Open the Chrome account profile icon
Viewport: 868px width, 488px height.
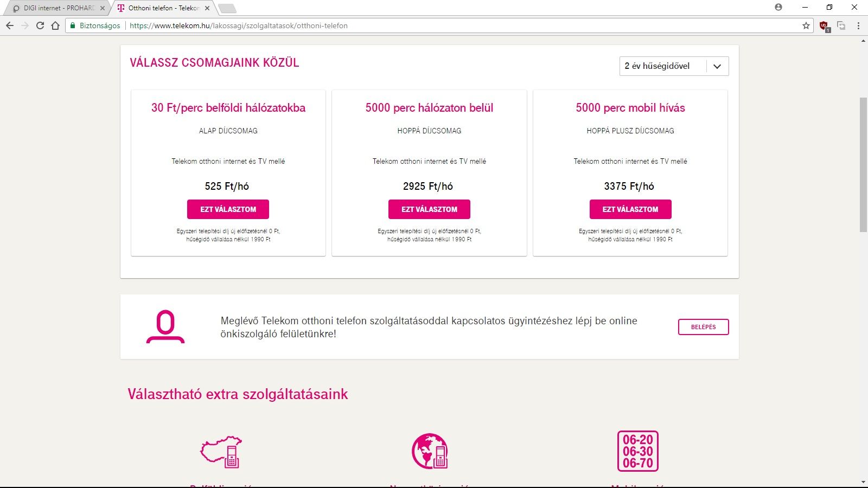pos(778,7)
